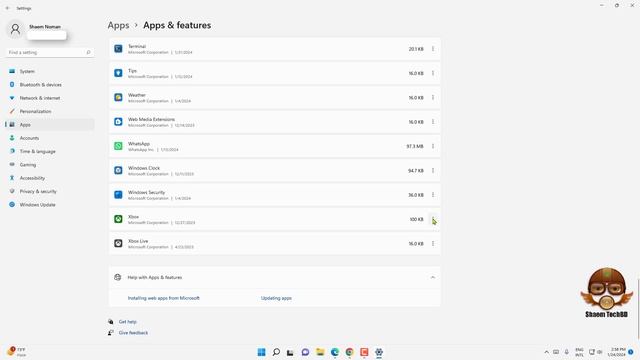Image resolution: width=640 pixels, height=360 pixels.
Task: Open the Windows Start button
Action: tap(261, 352)
